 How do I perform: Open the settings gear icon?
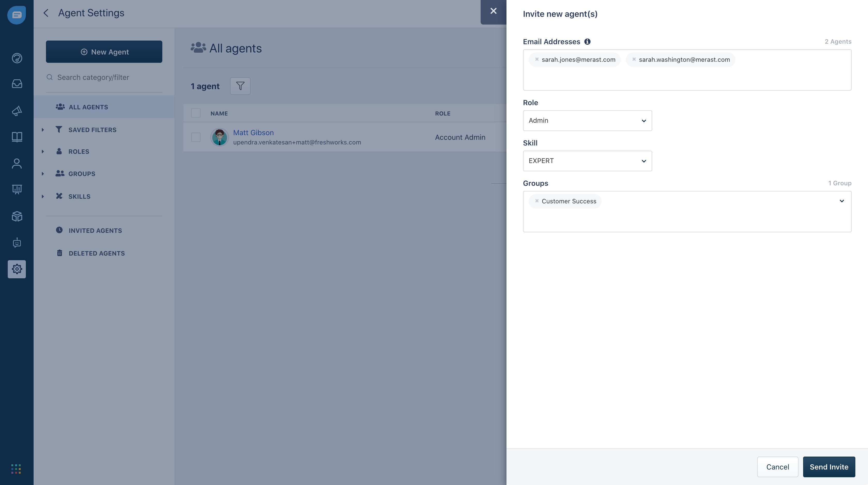[x=17, y=269]
